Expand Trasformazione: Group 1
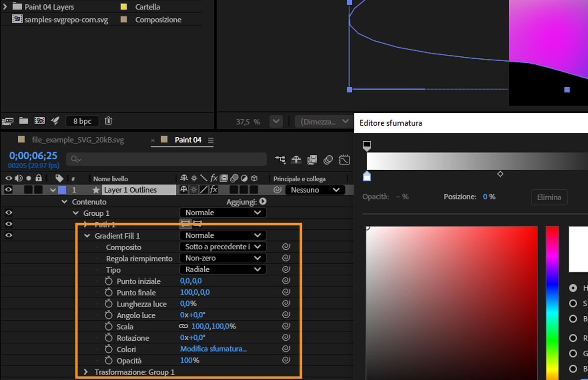Viewport: 588px width, 380px height. click(x=86, y=372)
